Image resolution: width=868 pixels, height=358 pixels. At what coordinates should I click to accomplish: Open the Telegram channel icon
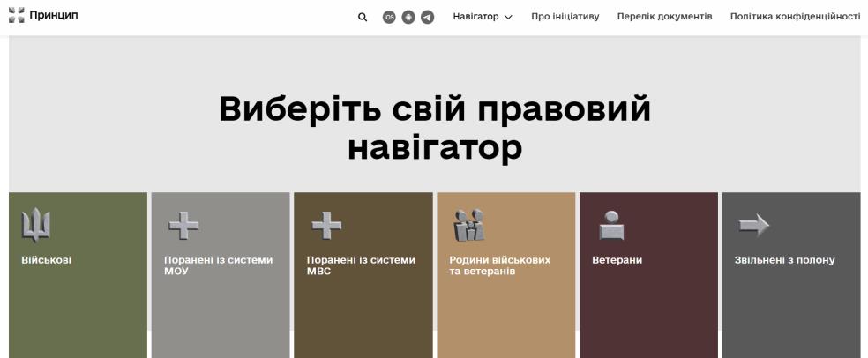coord(427,17)
